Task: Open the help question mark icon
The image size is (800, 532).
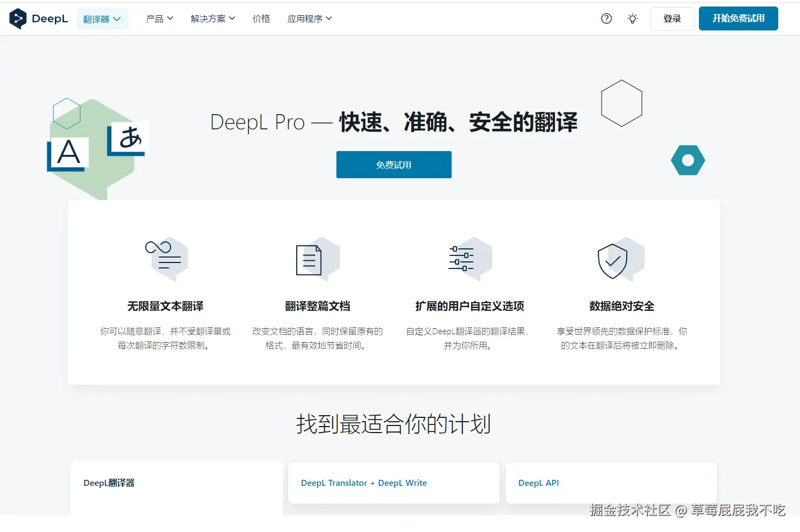Action: (x=607, y=18)
